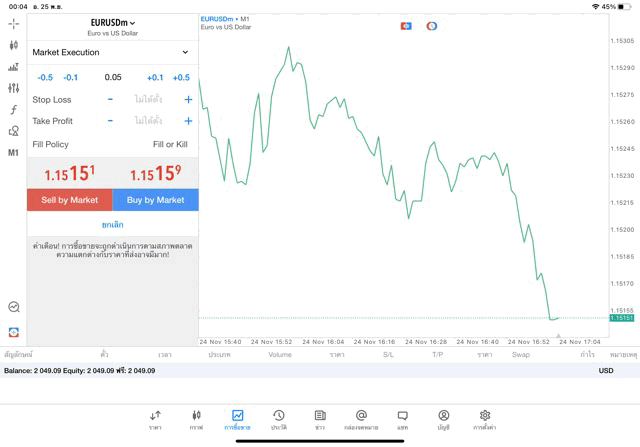The width and height of the screenshot is (640, 447).
Task: Open the Mailbox tab in the bottom bar
Action: click(361, 419)
